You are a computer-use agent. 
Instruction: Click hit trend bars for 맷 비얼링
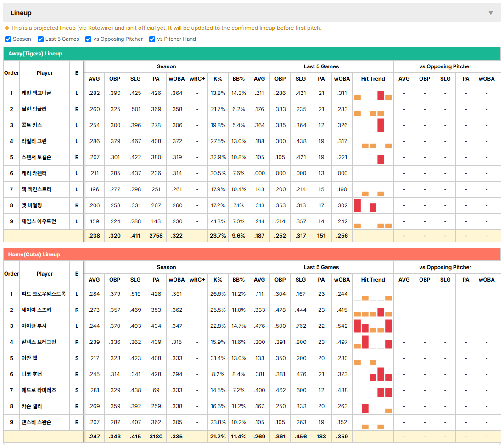click(x=373, y=205)
